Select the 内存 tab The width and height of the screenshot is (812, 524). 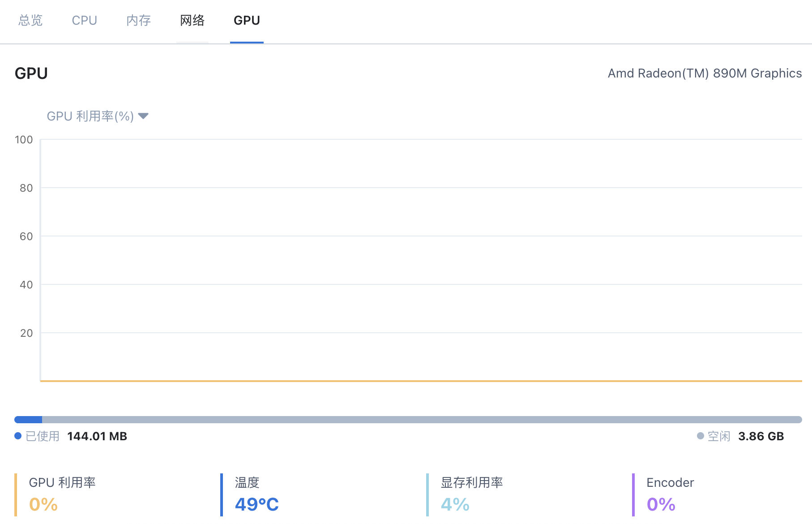coord(138,21)
